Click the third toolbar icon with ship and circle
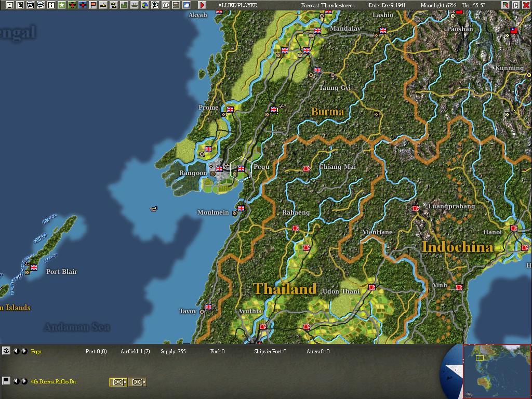 [31, 5]
